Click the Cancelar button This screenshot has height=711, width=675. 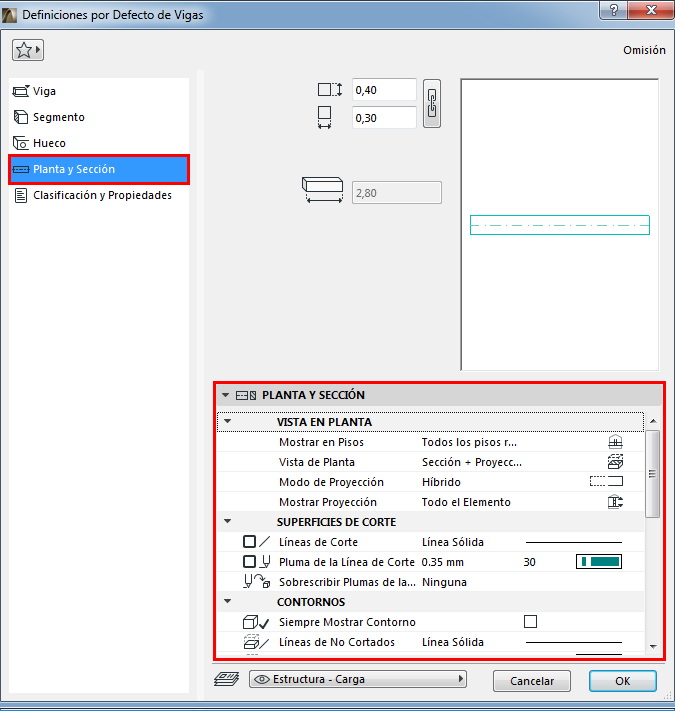coord(532,681)
